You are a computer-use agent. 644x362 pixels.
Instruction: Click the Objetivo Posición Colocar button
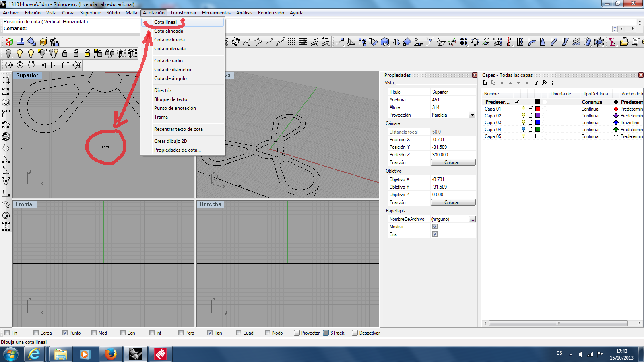453,202
